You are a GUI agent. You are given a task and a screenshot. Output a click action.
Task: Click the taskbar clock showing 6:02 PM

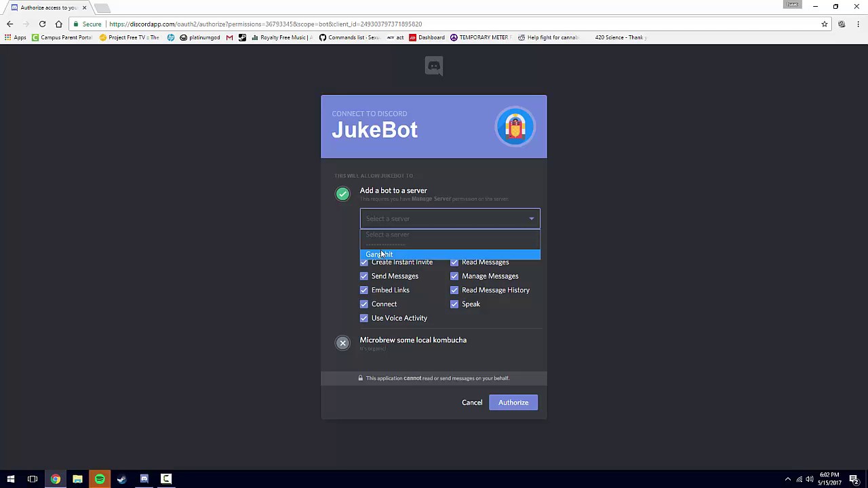829,479
